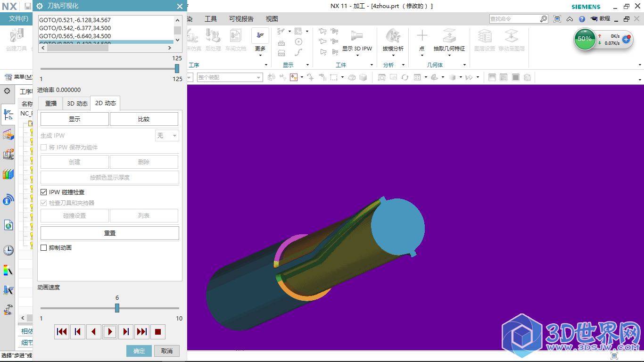644x362 pixels.
Task: Click the 取消 cancel button
Action: pos(167,351)
